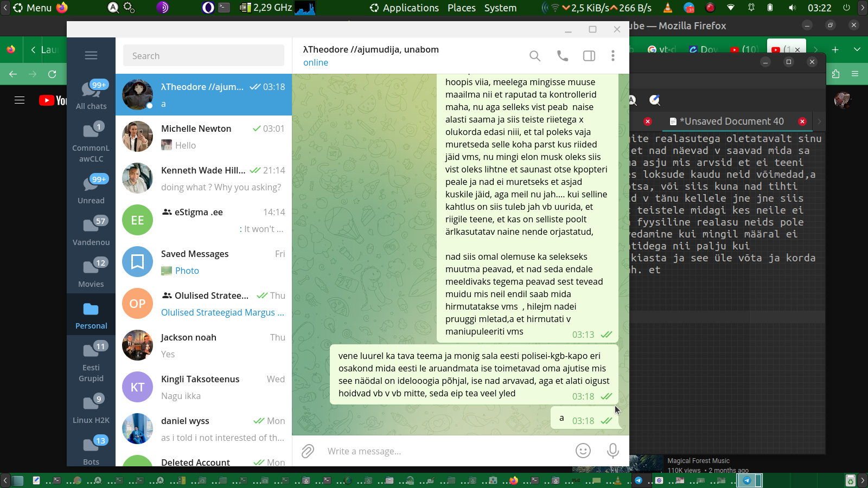
Task: Switch to the Unread folder
Action: (x=91, y=189)
